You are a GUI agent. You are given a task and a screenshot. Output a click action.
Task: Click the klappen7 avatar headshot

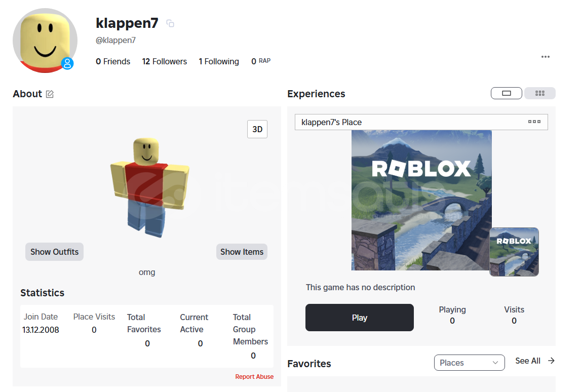(x=45, y=41)
